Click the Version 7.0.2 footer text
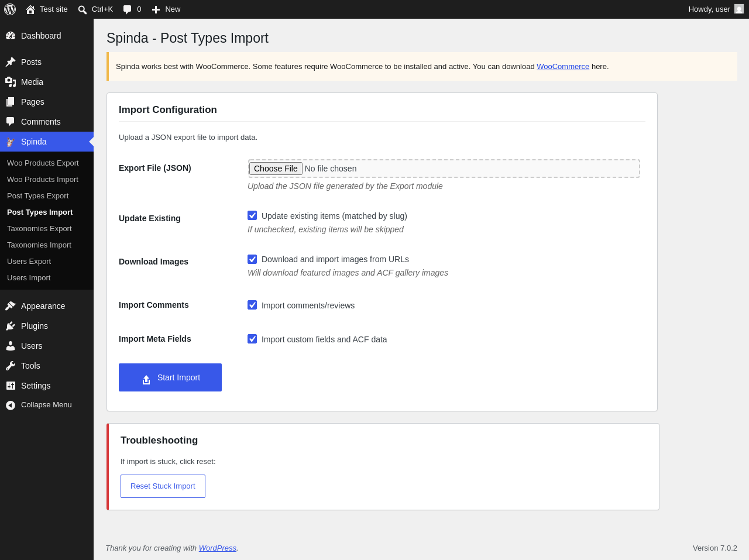Screen dimensions: 749x560 (x=715, y=548)
